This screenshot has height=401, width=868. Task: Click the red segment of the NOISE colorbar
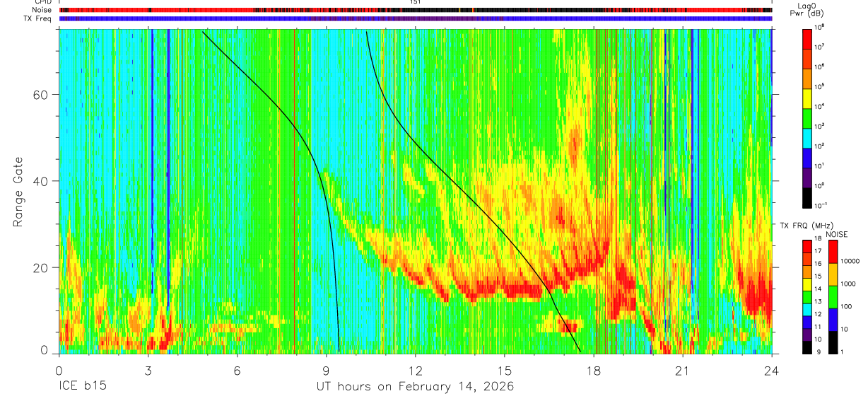[x=833, y=252]
